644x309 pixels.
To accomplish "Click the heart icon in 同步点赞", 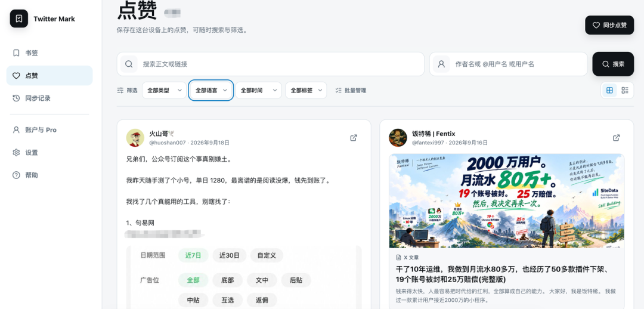I will point(596,25).
